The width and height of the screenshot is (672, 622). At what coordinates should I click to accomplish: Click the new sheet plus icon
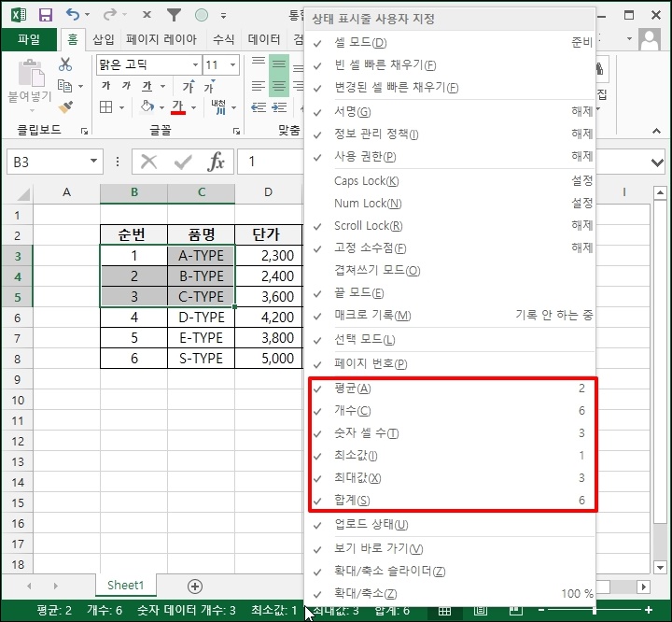pyautogui.click(x=195, y=587)
